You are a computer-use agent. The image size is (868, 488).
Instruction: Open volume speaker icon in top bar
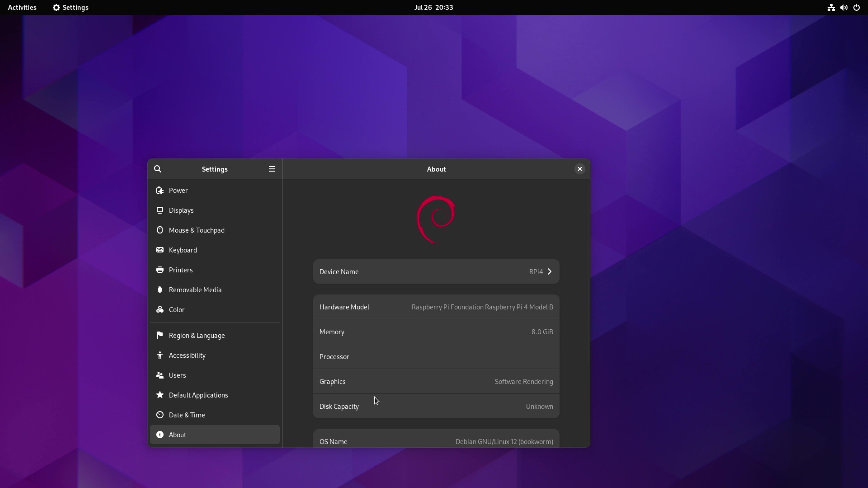pos(844,7)
